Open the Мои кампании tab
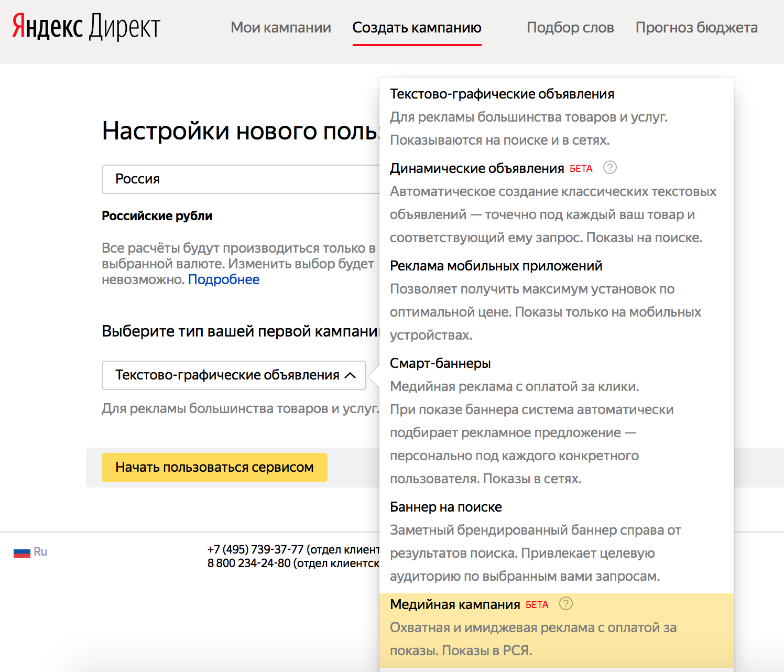 pos(281,27)
